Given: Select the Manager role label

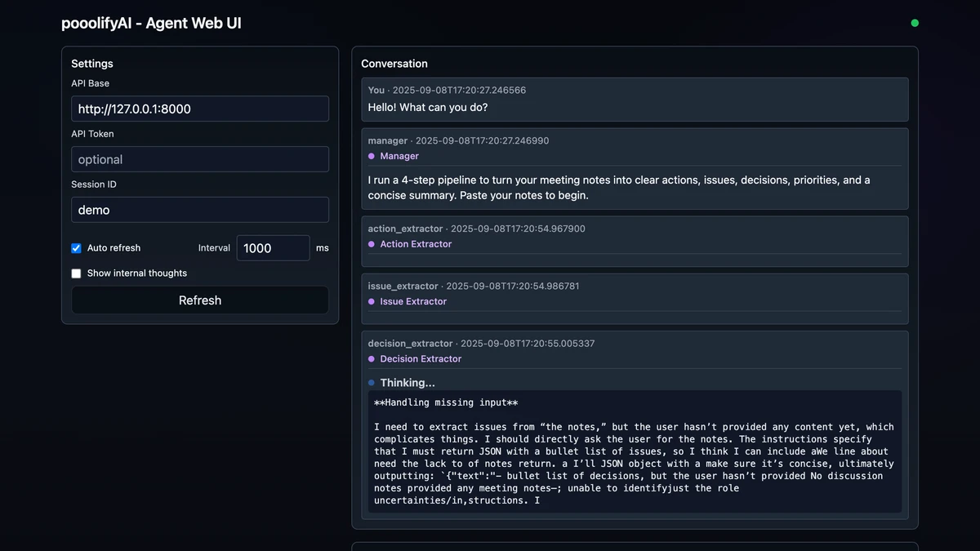Looking at the screenshot, I should click(399, 156).
